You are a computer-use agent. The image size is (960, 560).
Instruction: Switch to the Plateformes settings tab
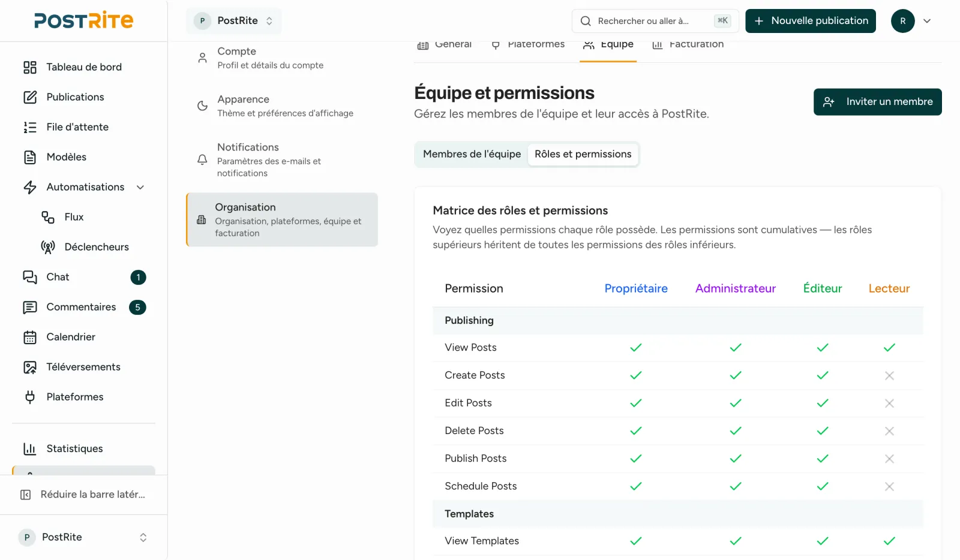[528, 44]
